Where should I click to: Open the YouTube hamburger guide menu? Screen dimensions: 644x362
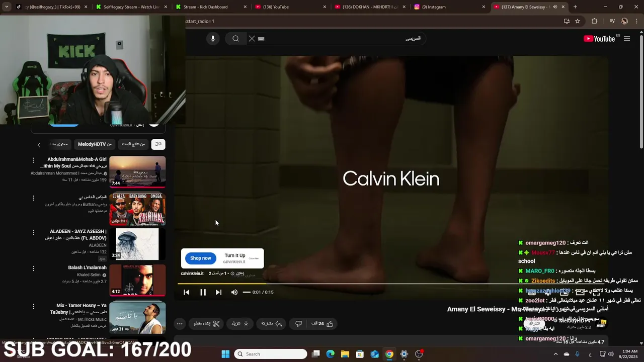627,39
